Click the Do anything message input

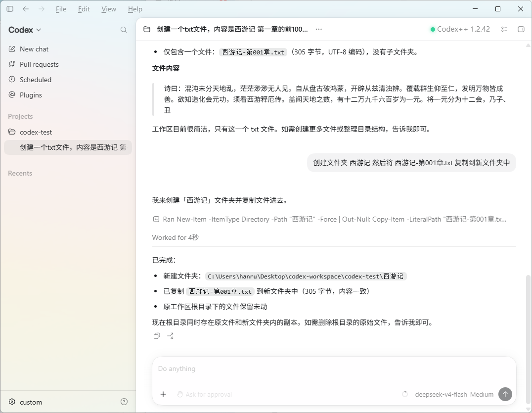334,369
